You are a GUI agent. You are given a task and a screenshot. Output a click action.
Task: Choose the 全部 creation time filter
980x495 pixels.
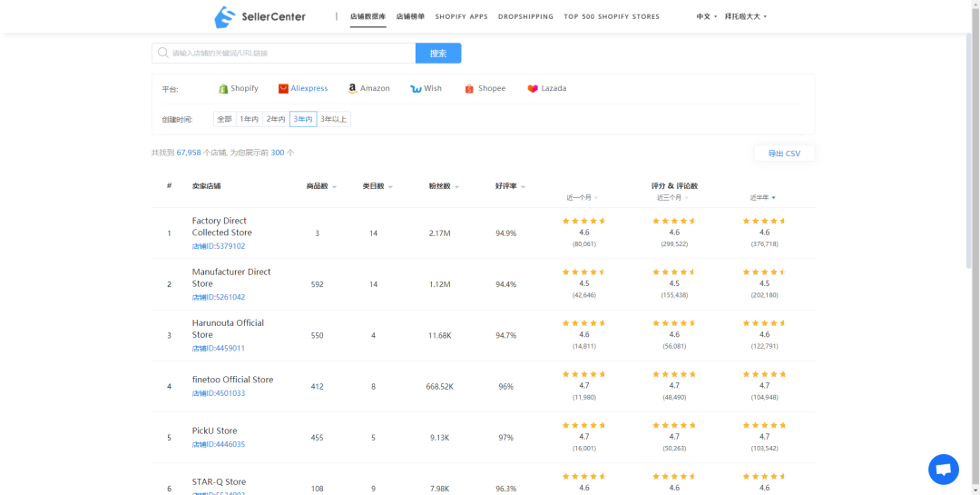tap(224, 119)
